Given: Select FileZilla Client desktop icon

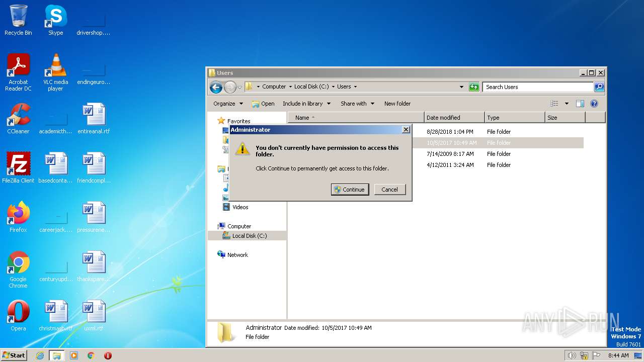Looking at the screenshot, I should click(18, 168).
